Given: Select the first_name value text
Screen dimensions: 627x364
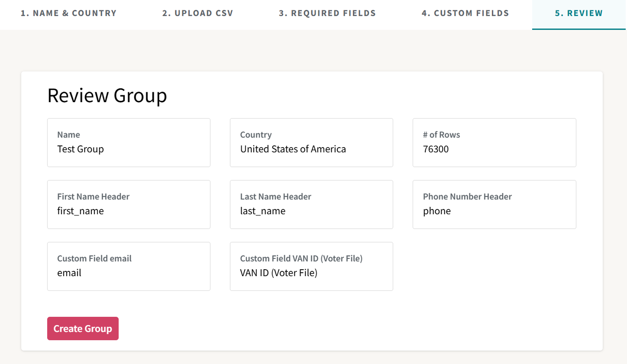Looking at the screenshot, I should click(81, 211).
